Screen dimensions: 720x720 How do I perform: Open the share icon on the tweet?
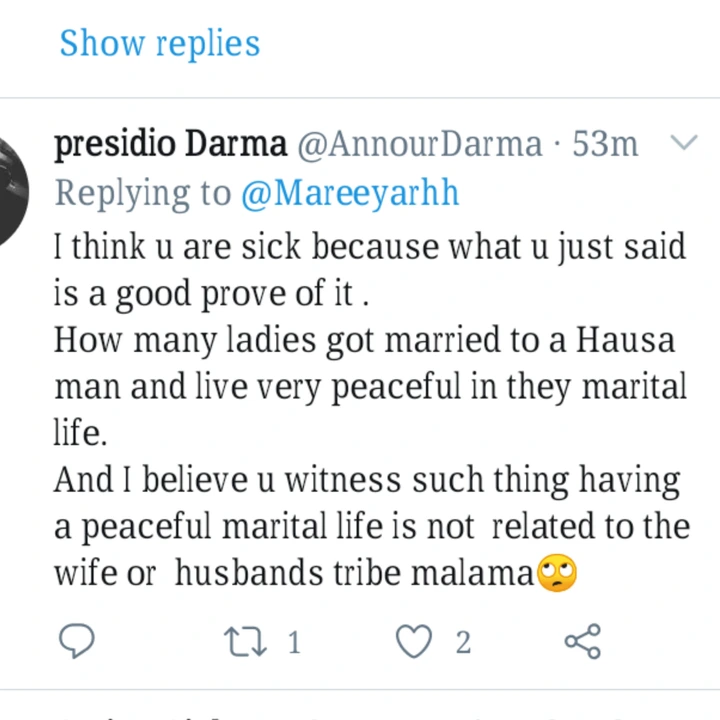tap(583, 641)
